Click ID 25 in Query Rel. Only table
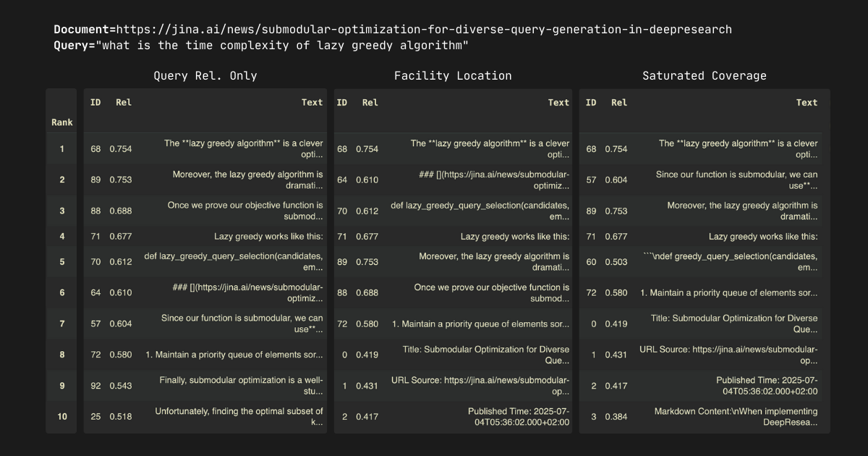This screenshot has height=456, width=868. 95,416
